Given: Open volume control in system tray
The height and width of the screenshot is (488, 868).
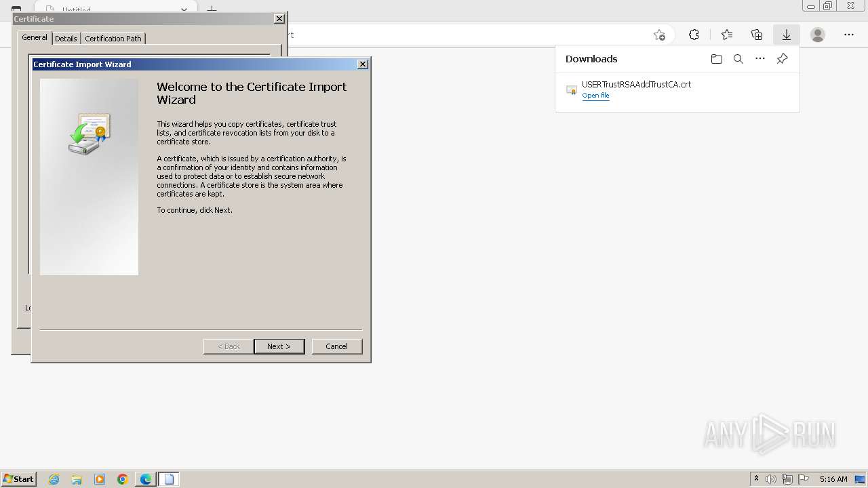Looking at the screenshot, I should 771,479.
